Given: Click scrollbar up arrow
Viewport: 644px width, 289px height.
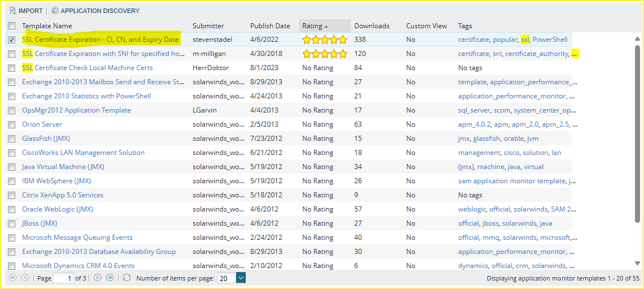Looking at the screenshot, I should pyautogui.click(x=637, y=39).
